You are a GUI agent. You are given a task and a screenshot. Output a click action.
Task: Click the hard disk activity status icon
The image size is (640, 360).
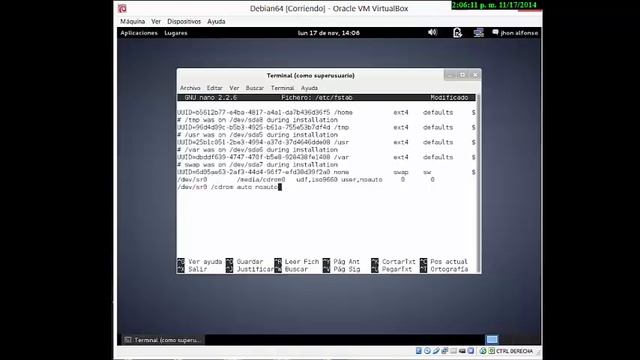419,351
